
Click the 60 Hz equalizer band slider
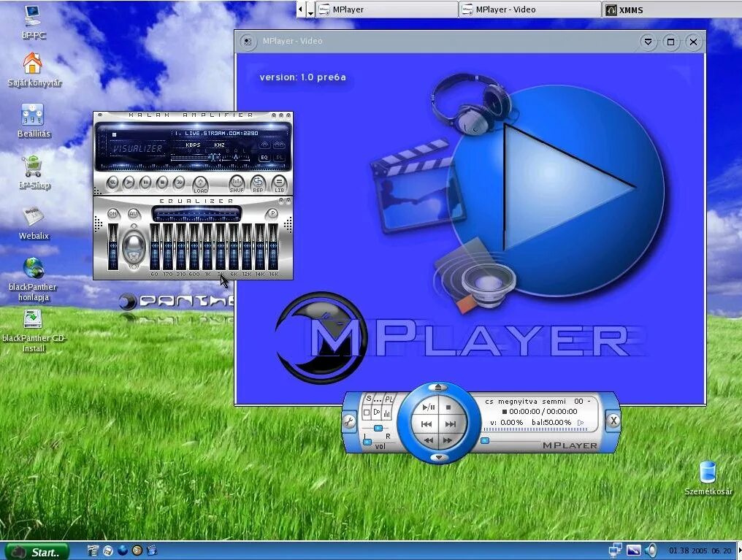click(x=155, y=247)
